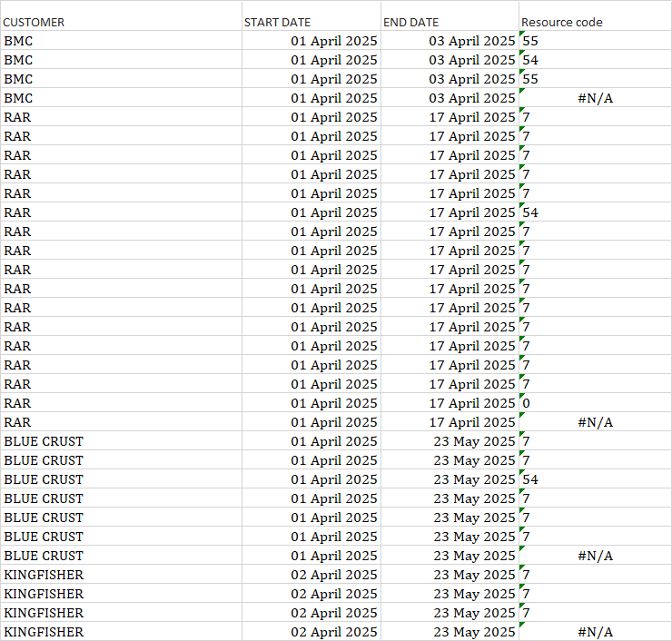
Task: Select BLUE CRUST customer cell in #N/A row
Action: [122, 556]
